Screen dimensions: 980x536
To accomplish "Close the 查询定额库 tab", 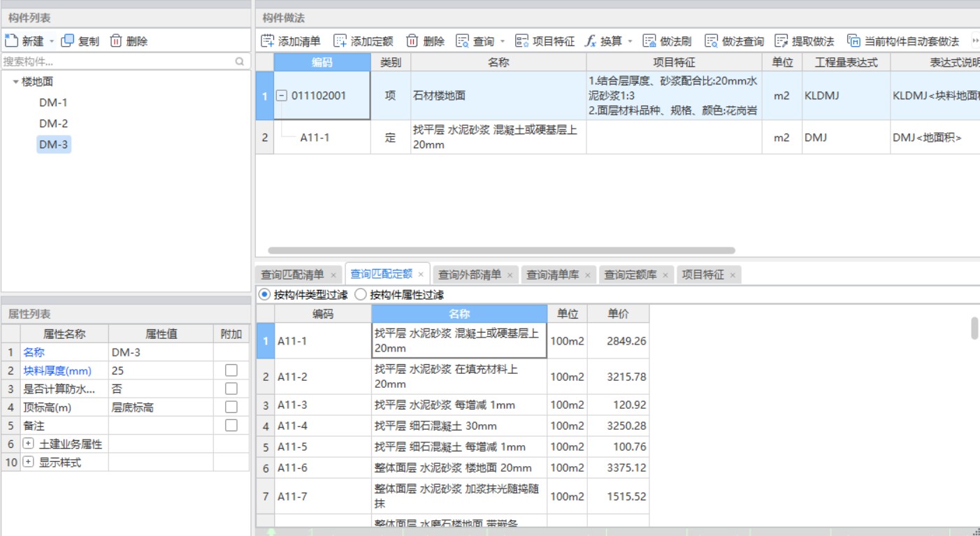I will [x=665, y=275].
